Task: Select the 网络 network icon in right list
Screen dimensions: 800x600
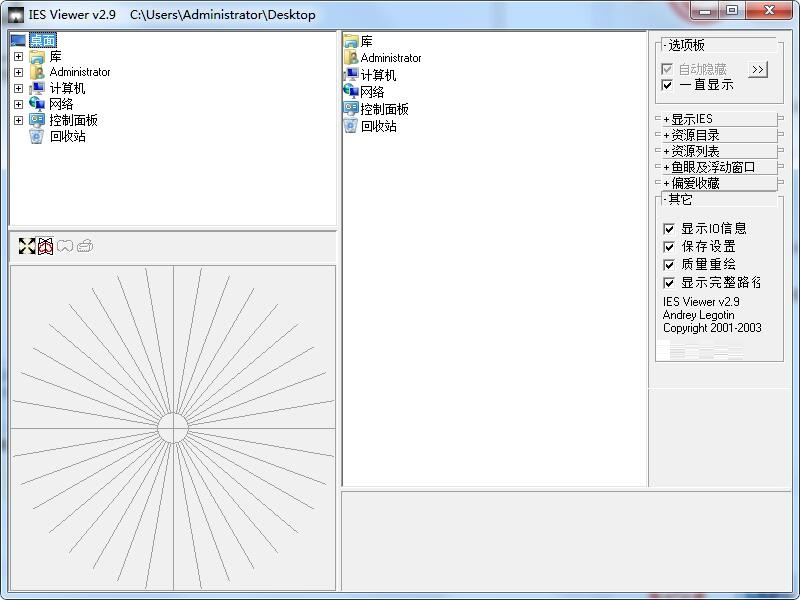Action: click(351, 92)
